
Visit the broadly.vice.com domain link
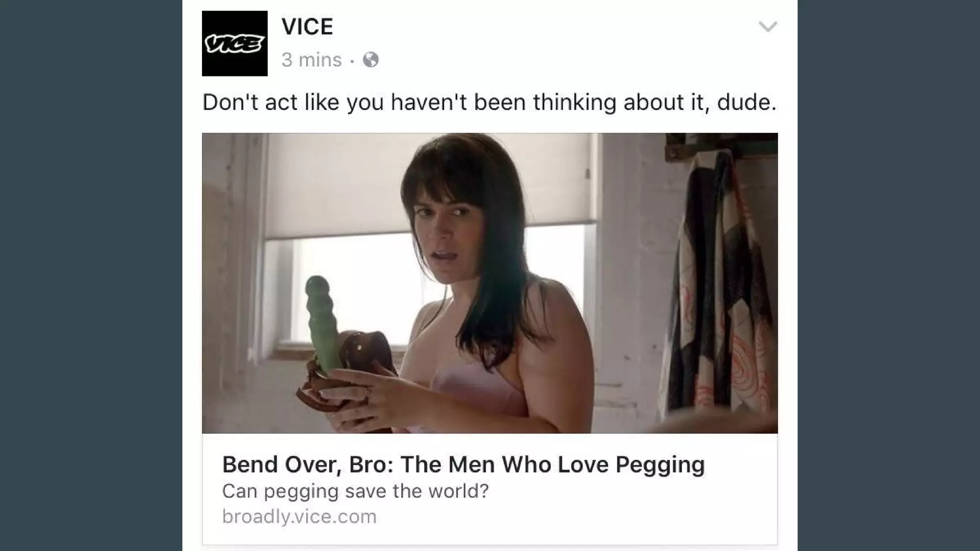click(x=299, y=517)
